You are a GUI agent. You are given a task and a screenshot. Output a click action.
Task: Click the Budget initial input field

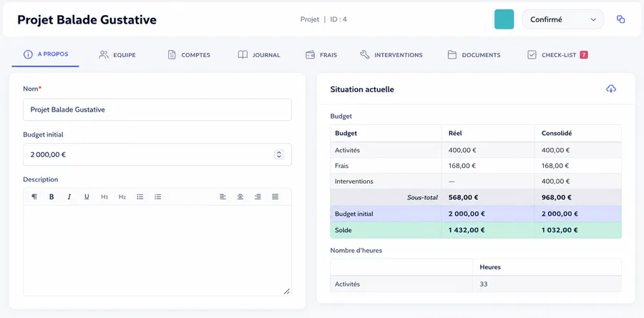coord(157,154)
